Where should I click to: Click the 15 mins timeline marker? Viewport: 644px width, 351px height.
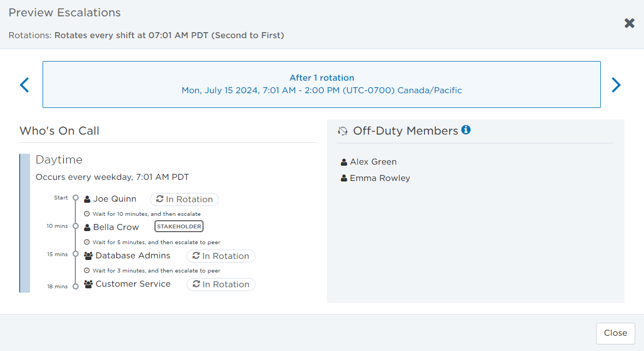click(75, 254)
